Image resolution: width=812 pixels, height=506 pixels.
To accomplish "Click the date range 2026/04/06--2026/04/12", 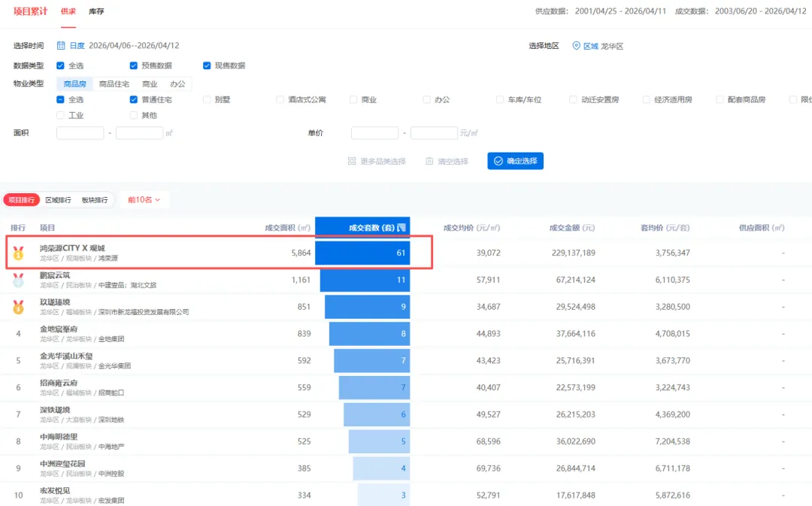I will point(134,46).
